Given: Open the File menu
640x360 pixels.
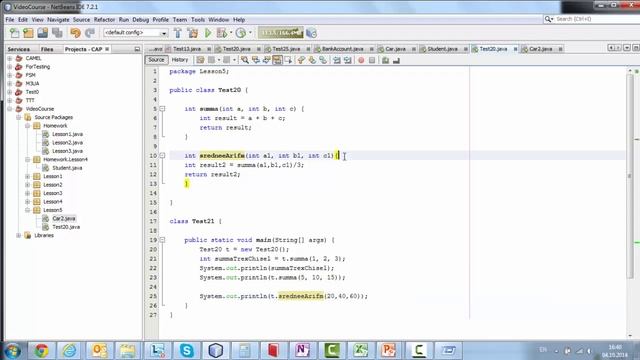Looking at the screenshot, I should click(10, 20).
